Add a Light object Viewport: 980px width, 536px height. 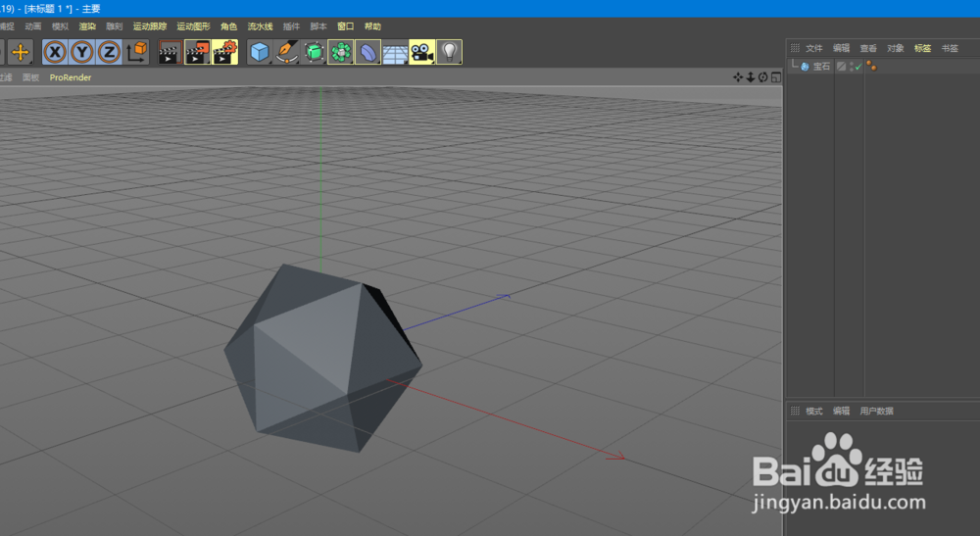click(450, 53)
